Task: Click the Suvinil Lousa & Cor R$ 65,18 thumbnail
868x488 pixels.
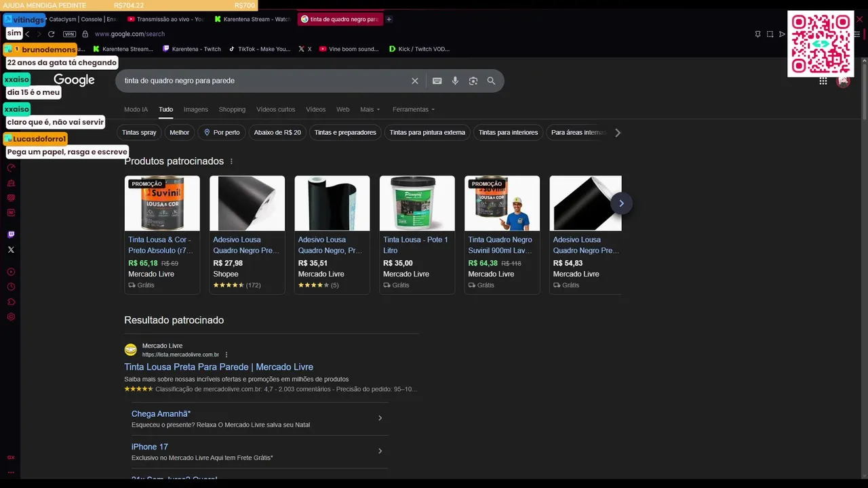Action: (162, 203)
